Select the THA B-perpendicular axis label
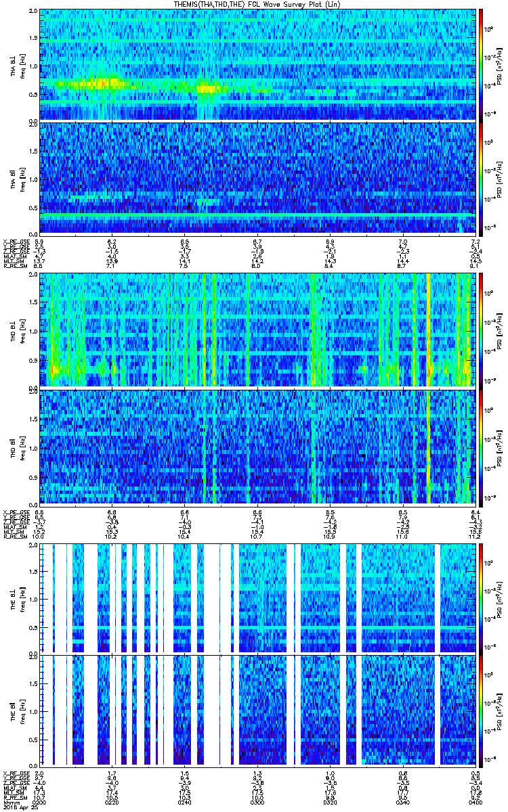 [13, 68]
